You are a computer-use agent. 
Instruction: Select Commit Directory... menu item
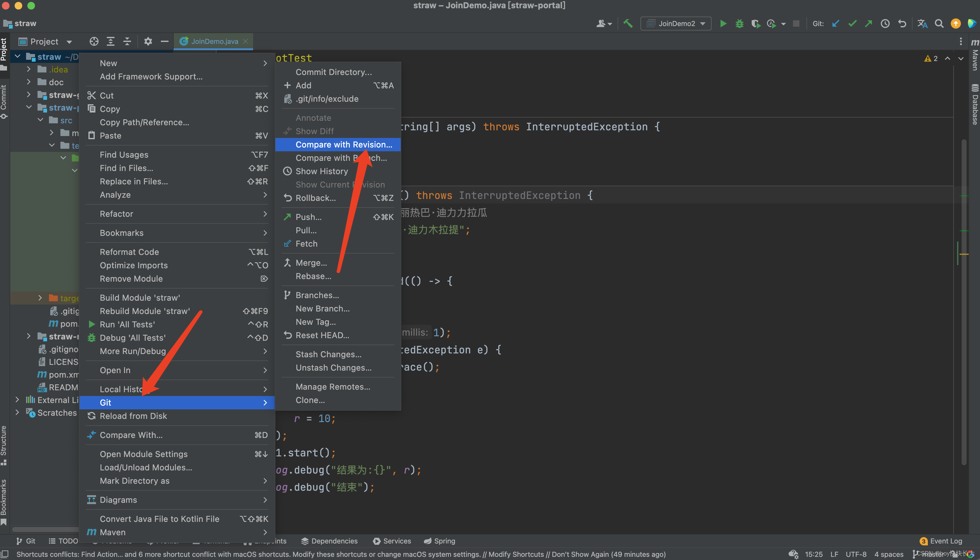point(338,72)
